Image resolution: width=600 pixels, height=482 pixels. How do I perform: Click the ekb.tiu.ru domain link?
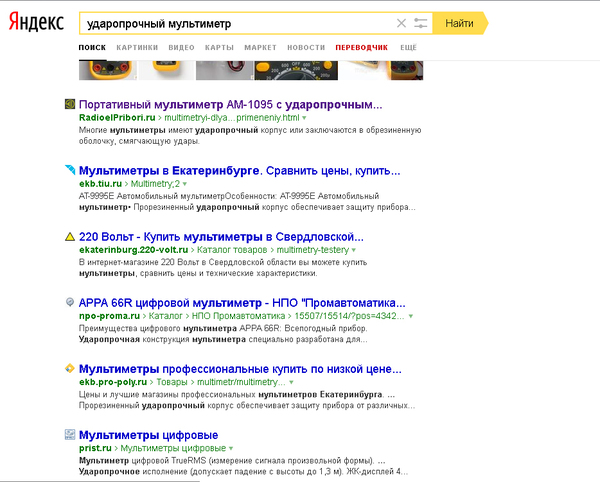(x=100, y=184)
